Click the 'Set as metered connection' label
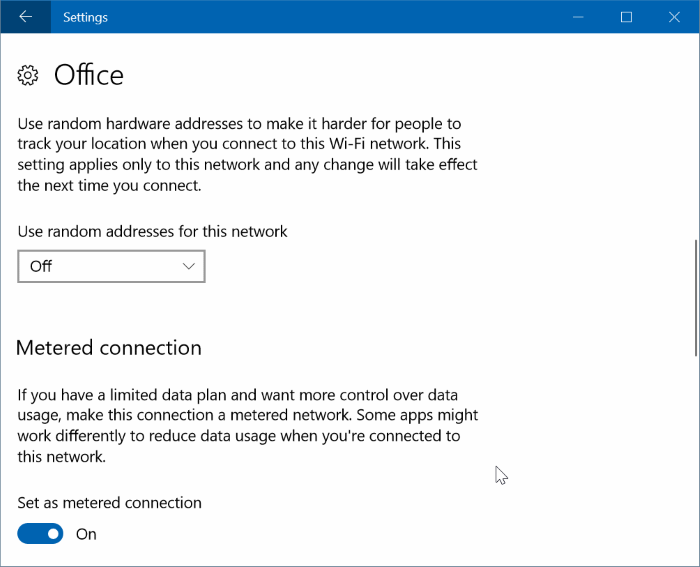The image size is (700, 567). click(109, 503)
